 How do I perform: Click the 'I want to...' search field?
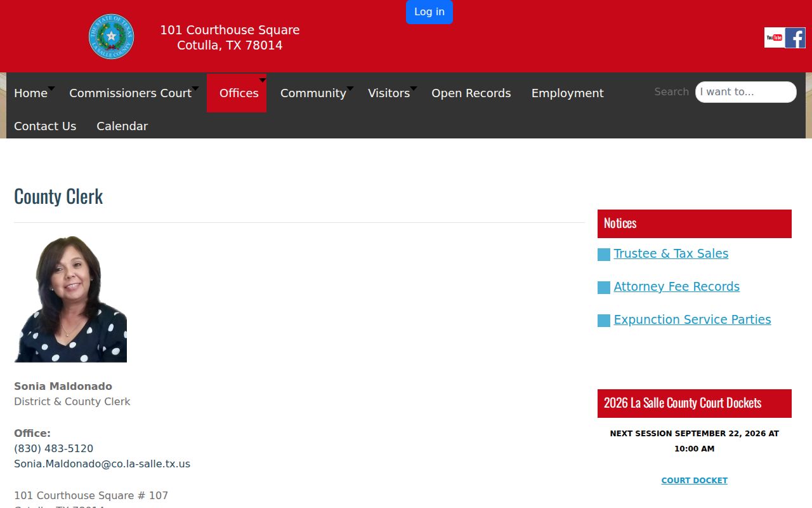click(745, 91)
